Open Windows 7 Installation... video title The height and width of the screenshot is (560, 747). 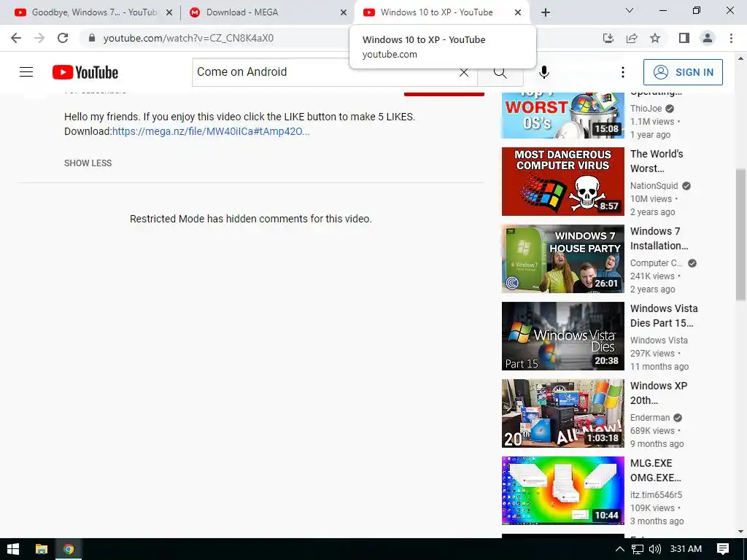pyautogui.click(x=659, y=238)
